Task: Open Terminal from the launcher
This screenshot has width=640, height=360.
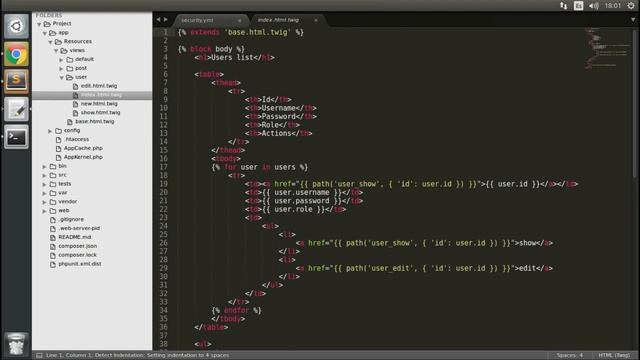Action: [x=16, y=137]
